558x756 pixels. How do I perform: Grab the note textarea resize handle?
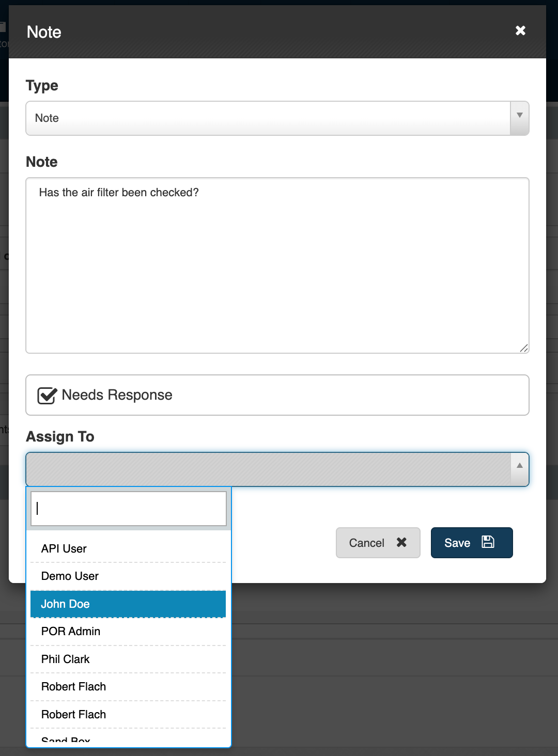click(524, 348)
